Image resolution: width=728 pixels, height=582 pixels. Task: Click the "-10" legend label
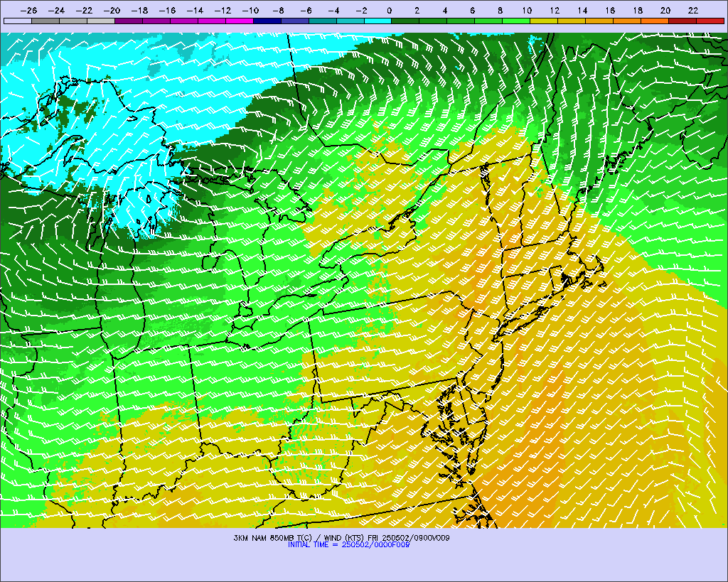click(250, 11)
